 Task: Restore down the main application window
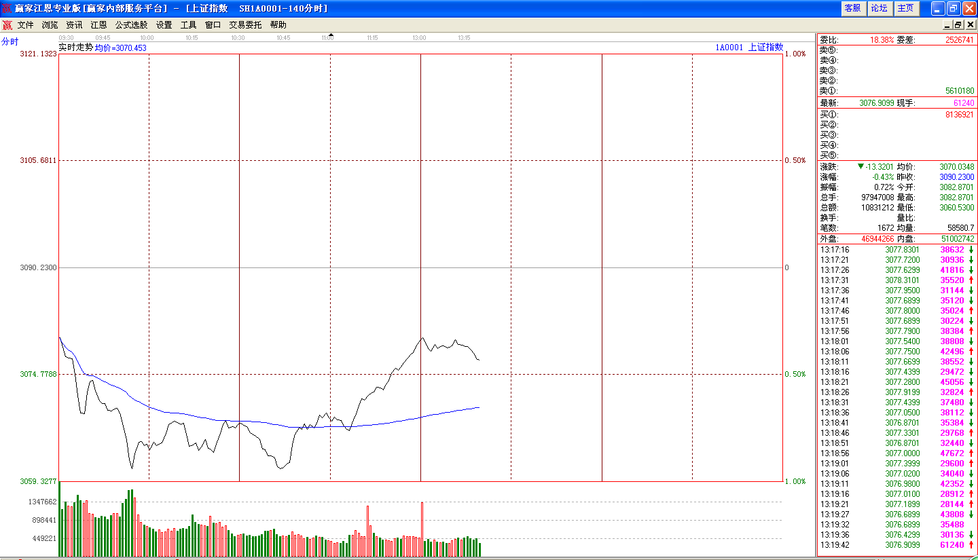tap(954, 8)
